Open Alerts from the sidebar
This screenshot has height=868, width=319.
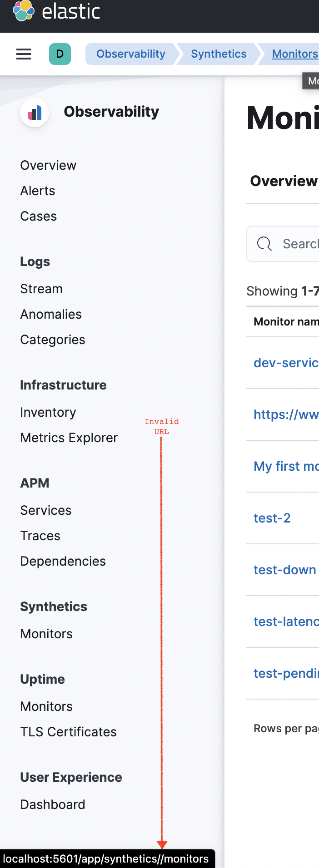[37, 191]
